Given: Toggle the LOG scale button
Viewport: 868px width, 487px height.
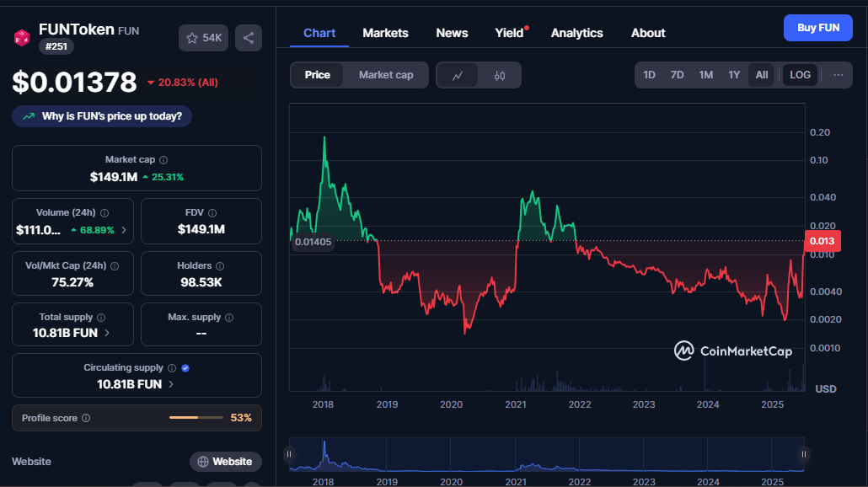Looking at the screenshot, I should click(800, 75).
